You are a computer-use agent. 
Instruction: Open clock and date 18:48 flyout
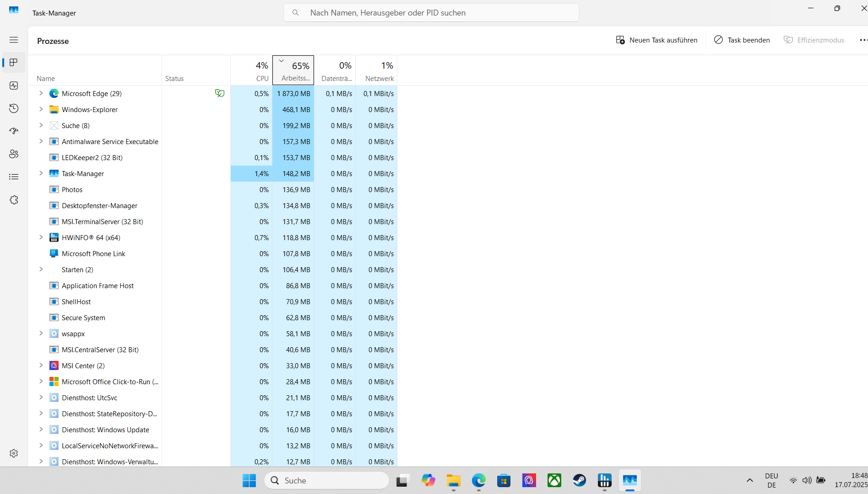point(851,480)
